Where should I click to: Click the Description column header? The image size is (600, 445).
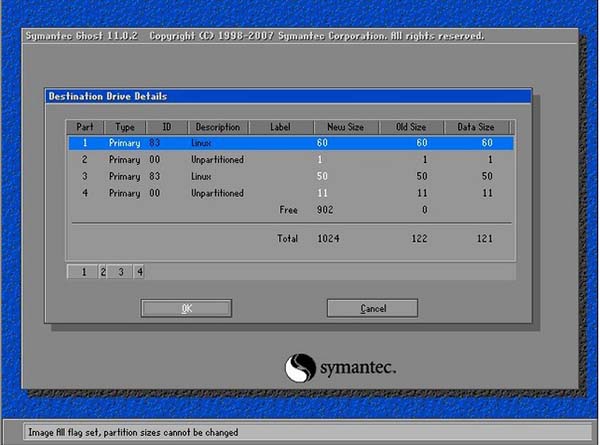click(x=217, y=127)
